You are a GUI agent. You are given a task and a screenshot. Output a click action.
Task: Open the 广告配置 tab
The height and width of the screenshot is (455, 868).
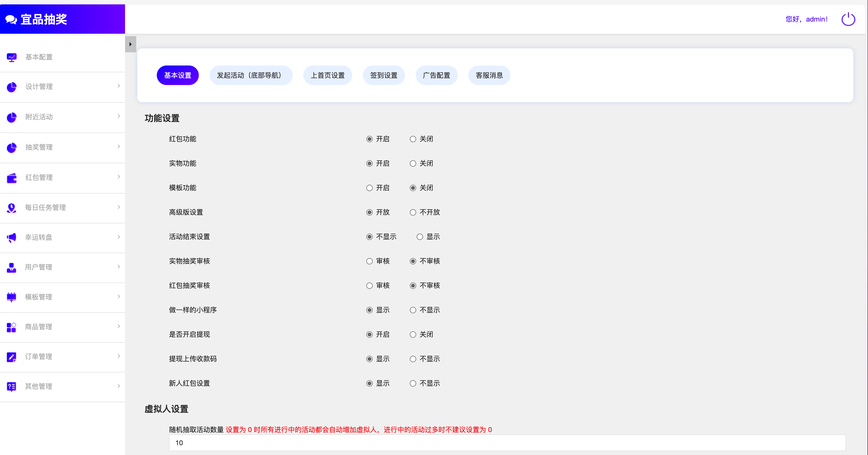coord(436,75)
